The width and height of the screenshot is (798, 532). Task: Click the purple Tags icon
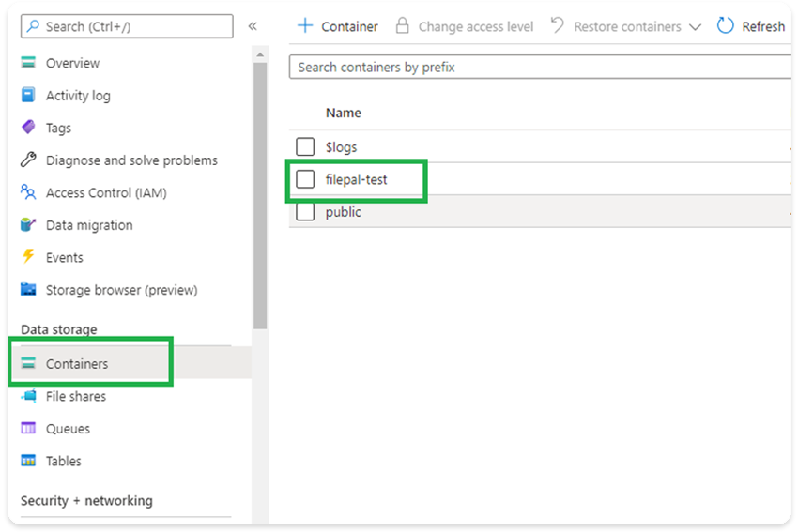(28, 128)
